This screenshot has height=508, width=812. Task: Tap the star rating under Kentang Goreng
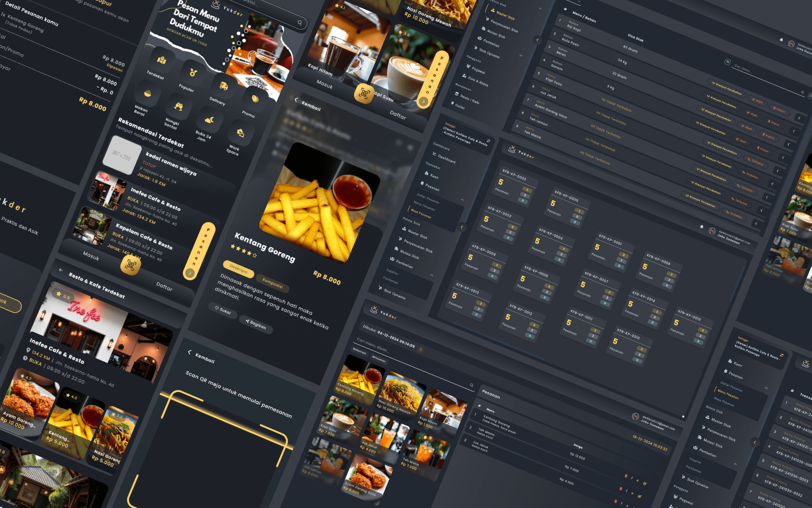coord(244,251)
